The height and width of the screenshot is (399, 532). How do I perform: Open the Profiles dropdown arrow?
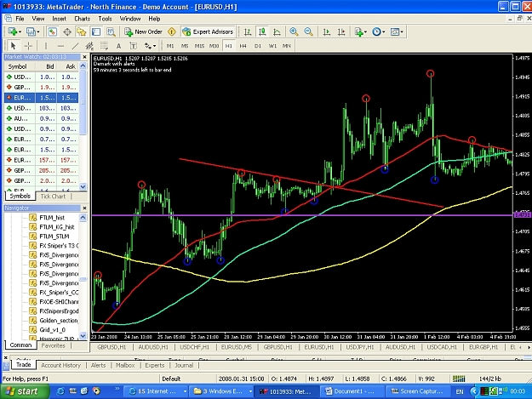pos(38,31)
